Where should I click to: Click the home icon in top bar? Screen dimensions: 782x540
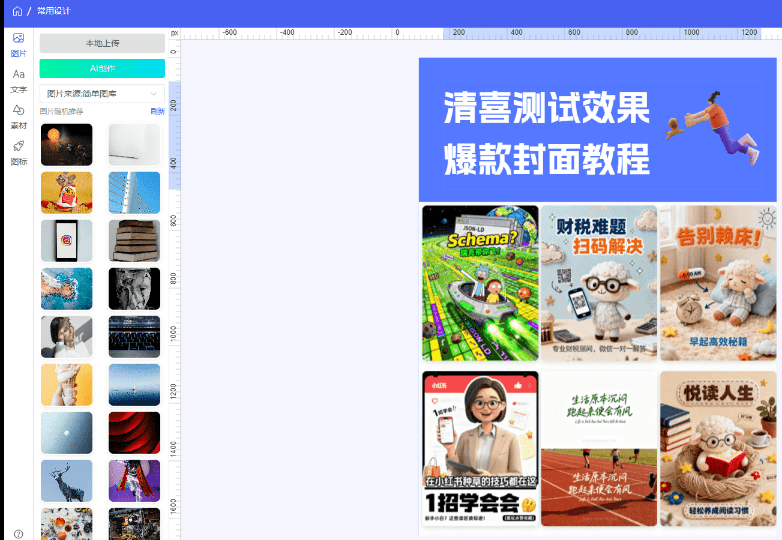[17, 11]
